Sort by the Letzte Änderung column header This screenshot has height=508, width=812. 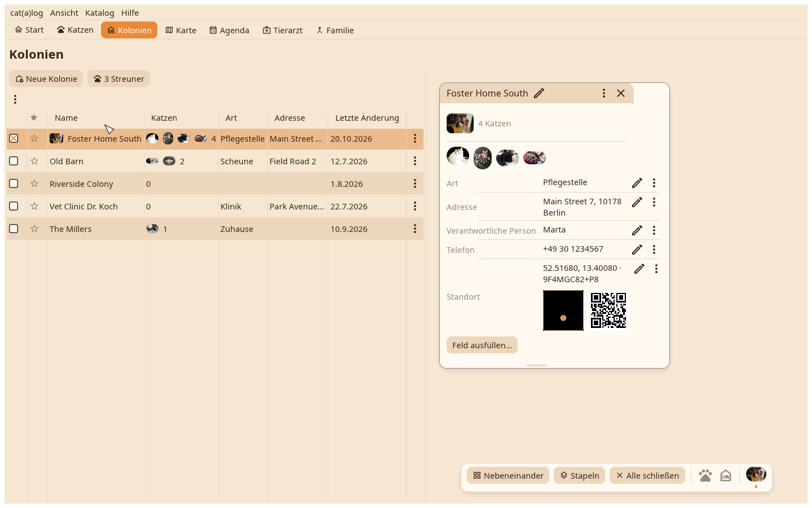[367, 118]
